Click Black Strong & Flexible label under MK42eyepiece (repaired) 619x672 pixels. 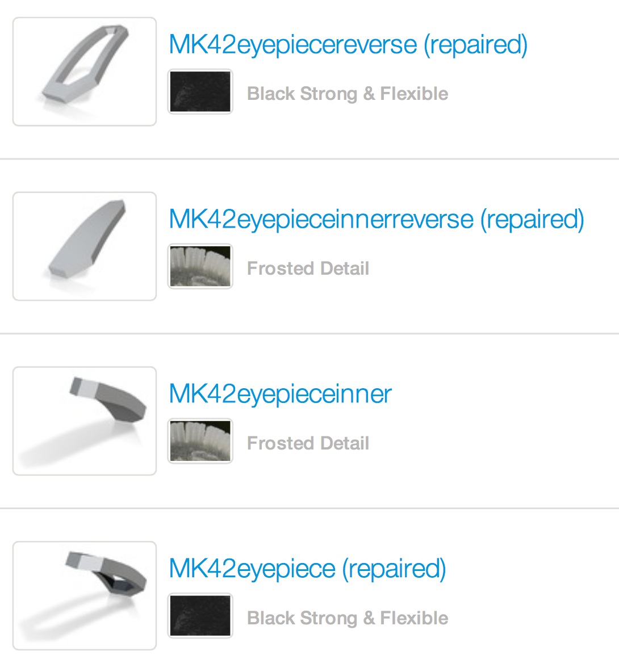tap(348, 619)
